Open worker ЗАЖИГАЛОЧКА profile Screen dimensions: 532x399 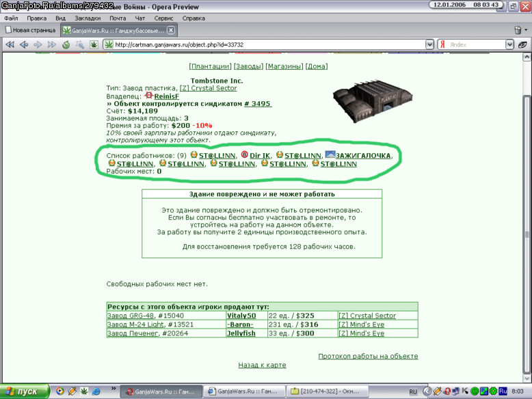(363, 156)
